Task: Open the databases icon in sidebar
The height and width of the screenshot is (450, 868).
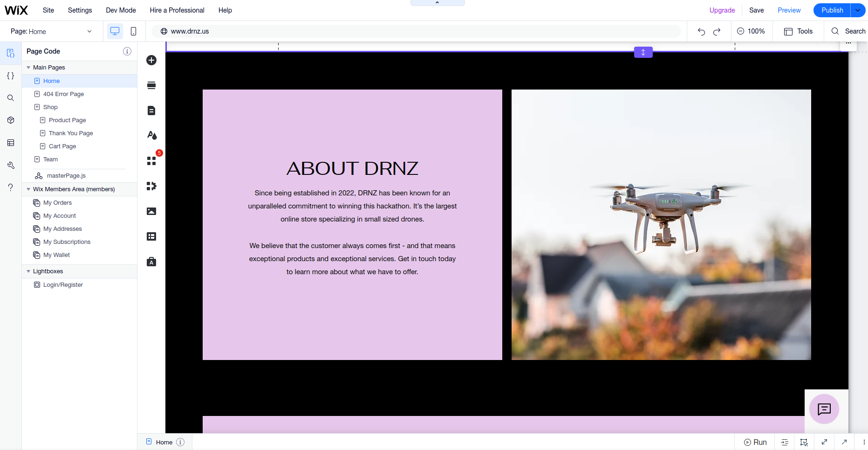Action: point(11,143)
